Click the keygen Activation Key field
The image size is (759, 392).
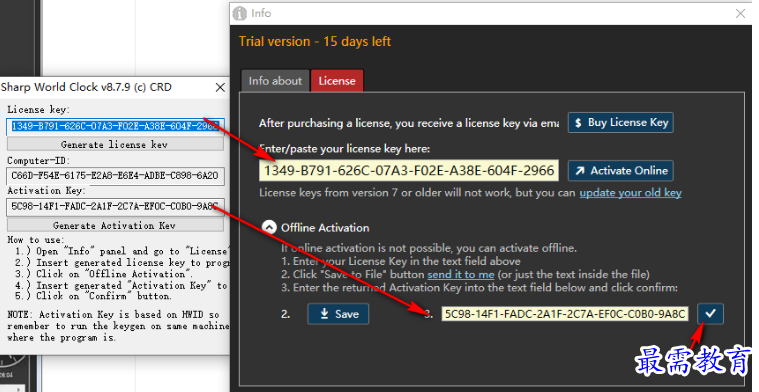click(x=116, y=206)
